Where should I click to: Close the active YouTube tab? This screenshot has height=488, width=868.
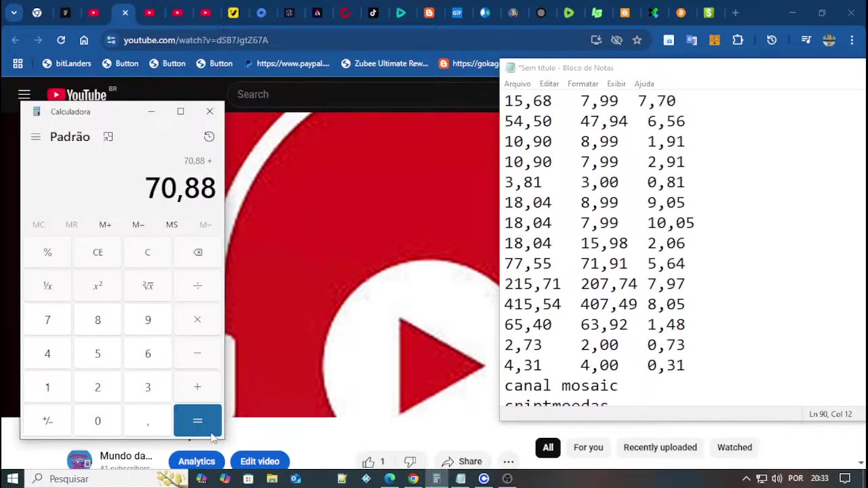pyautogui.click(x=125, y=13)
